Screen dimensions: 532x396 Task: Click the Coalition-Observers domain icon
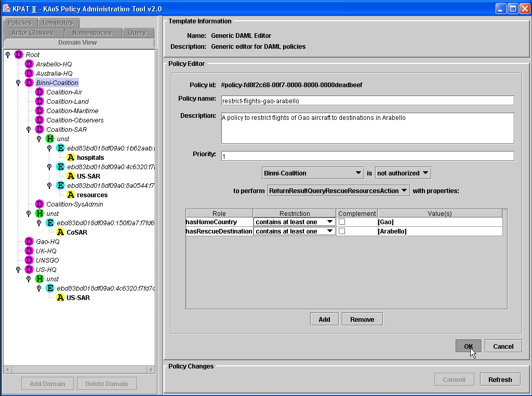[39, 120]
